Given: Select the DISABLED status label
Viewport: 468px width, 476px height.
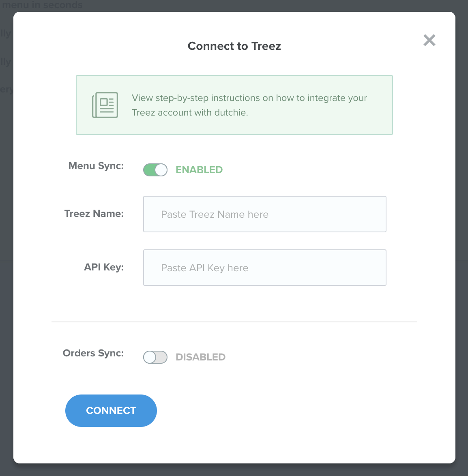Looking at the screenshot, I should [x=200, y=357].
